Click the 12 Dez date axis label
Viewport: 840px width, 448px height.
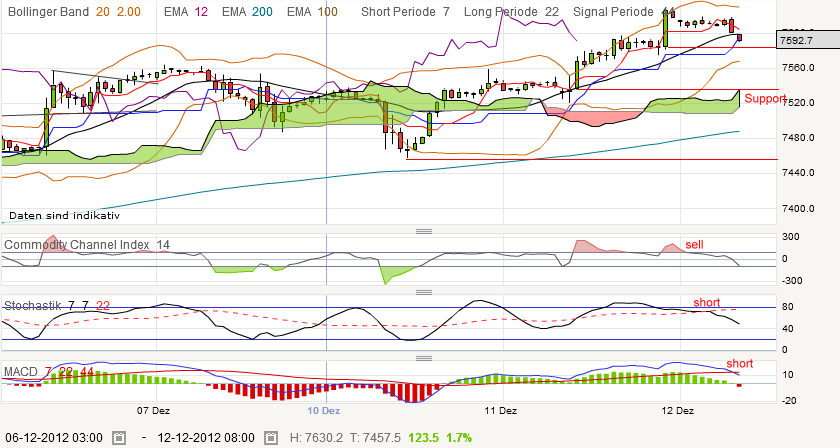(x=678, y=410)
